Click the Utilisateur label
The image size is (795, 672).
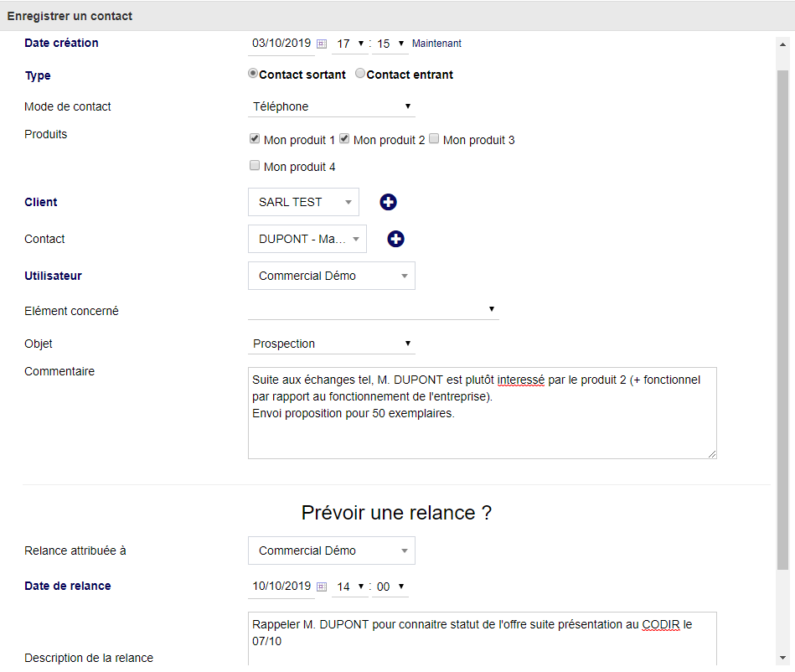point(54,276)
